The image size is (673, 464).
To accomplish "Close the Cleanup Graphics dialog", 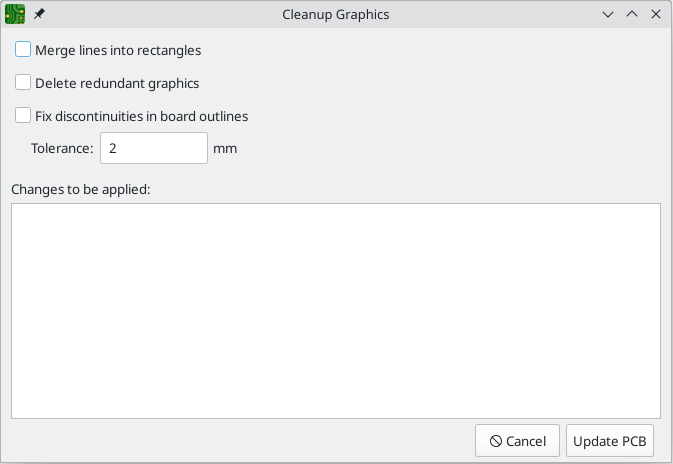I will pyautogui.click(x=655, y=15).
